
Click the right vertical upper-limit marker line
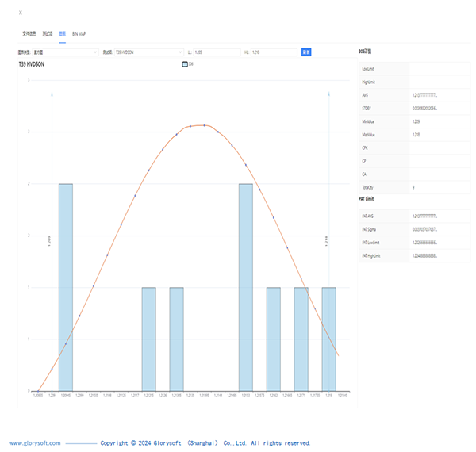click(x=328, y=238)
